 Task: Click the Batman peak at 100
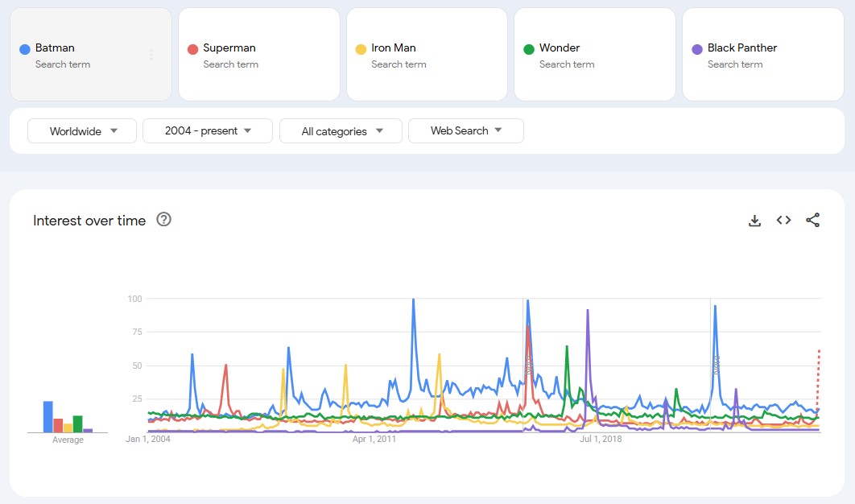point(413,300)
